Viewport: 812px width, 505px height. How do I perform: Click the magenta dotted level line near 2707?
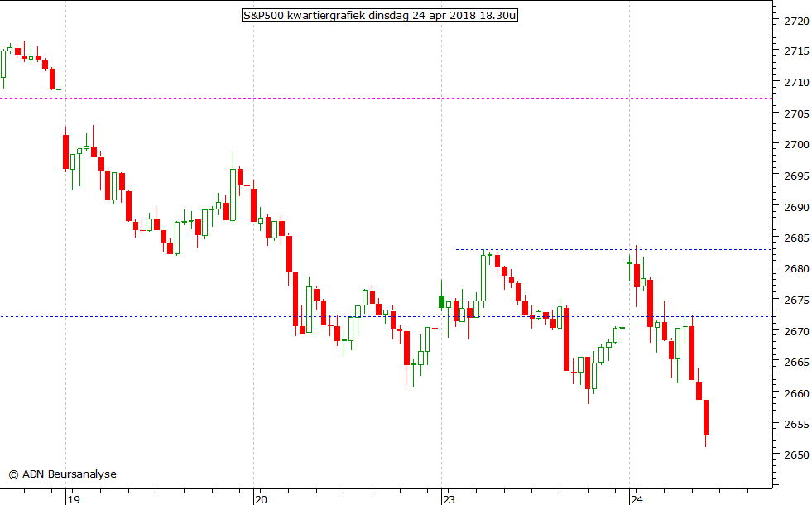click(x=386, y=98)
